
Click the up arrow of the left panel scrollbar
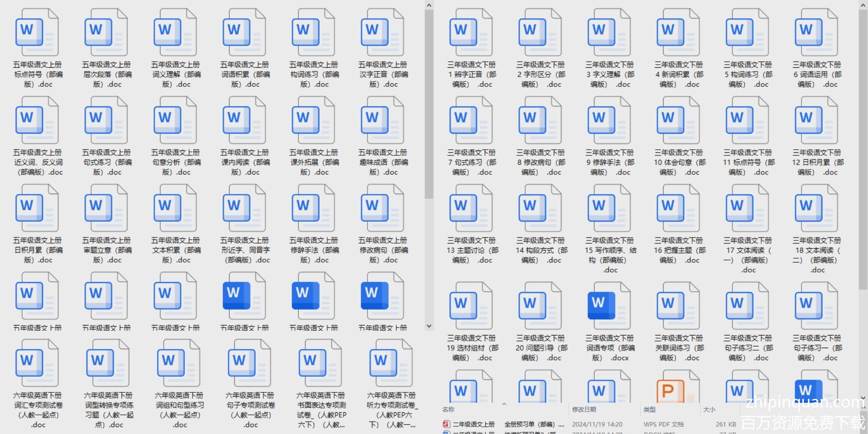point(429,5)
